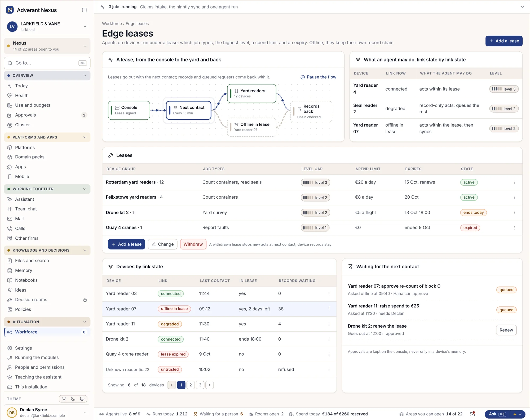Go to devices page 2

coord(191,385)
